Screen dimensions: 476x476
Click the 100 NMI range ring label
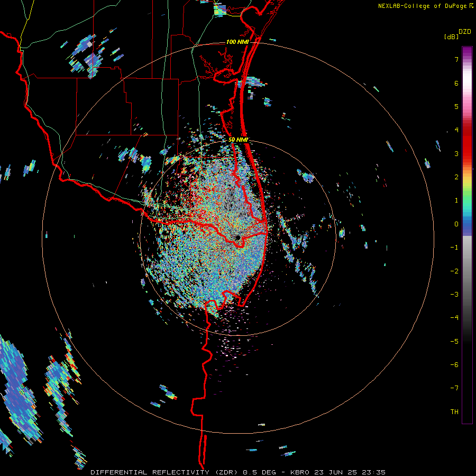click(237, 42)
